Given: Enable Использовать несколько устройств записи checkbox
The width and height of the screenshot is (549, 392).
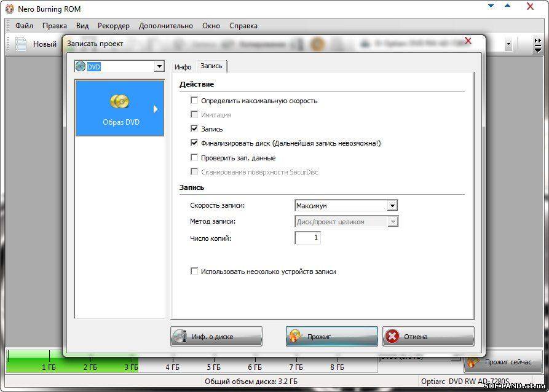Looking at the screenshot, I should pos(194,272).
